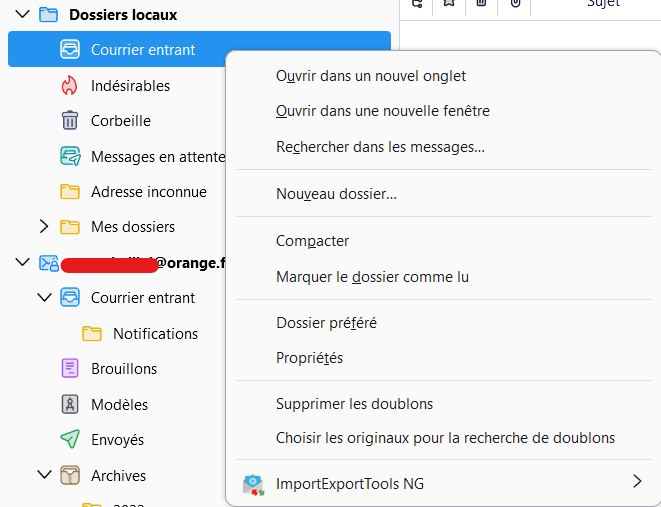Image resolution: width=661 pixels, height=507 pixels.
Task: Click the thread column header icon
Action: click(x=416, y=3)
